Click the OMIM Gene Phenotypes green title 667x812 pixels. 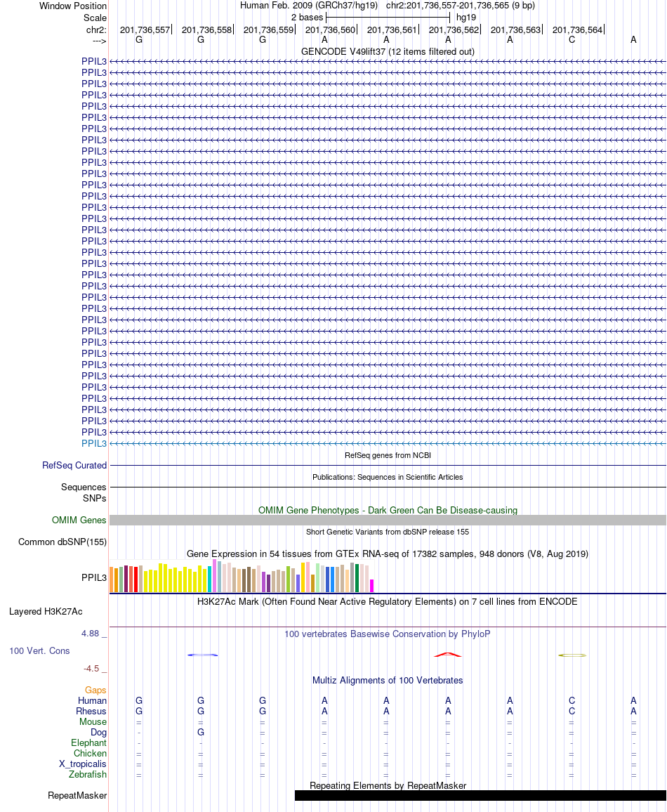pos(388,510)
